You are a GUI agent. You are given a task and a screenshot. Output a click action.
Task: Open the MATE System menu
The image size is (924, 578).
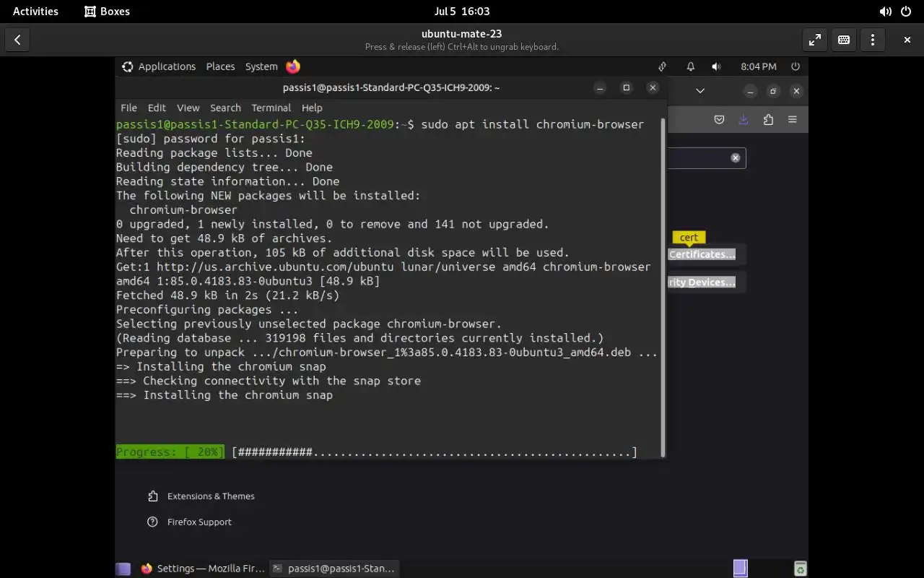tap(261, 66)
